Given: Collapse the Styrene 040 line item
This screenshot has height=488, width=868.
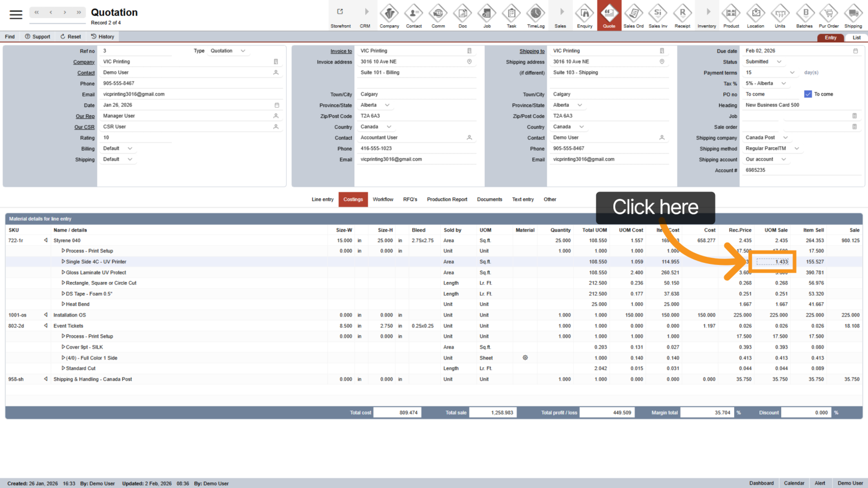Looking at the screenshot, I should pos(46,241).
